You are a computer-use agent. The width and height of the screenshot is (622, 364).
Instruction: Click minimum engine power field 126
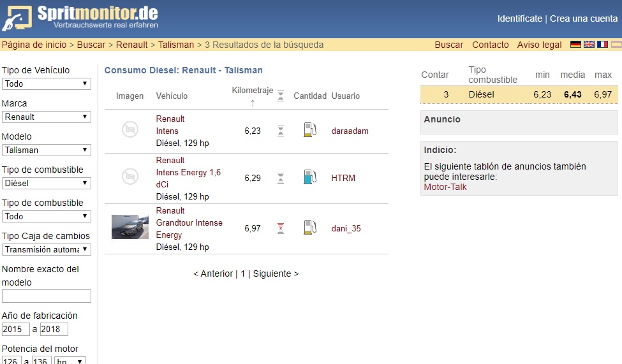(11, 361)
